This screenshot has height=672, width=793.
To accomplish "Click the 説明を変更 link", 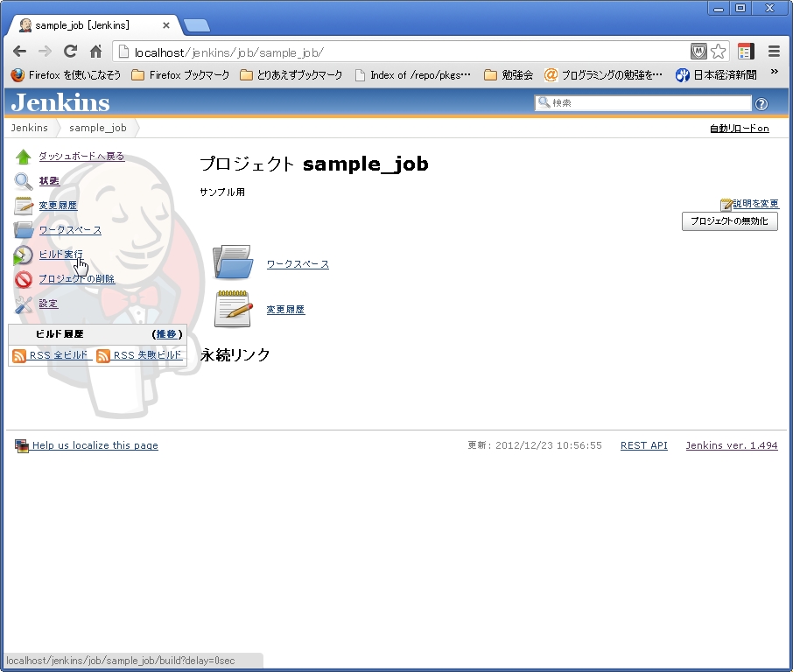I will (756, 204).
